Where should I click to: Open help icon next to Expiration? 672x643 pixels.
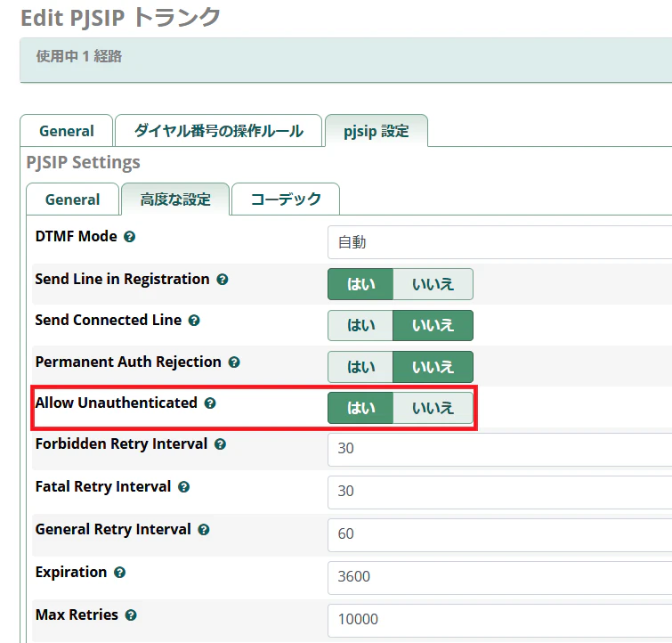click(x=119, y=573)
